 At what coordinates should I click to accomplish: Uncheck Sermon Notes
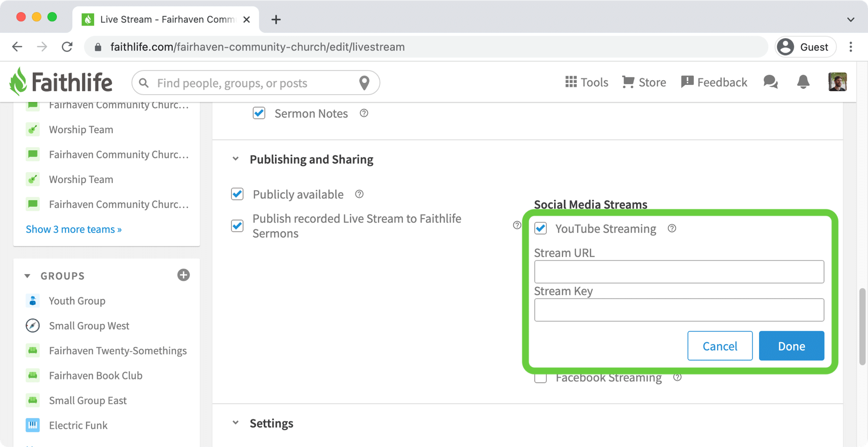[259, 113]
